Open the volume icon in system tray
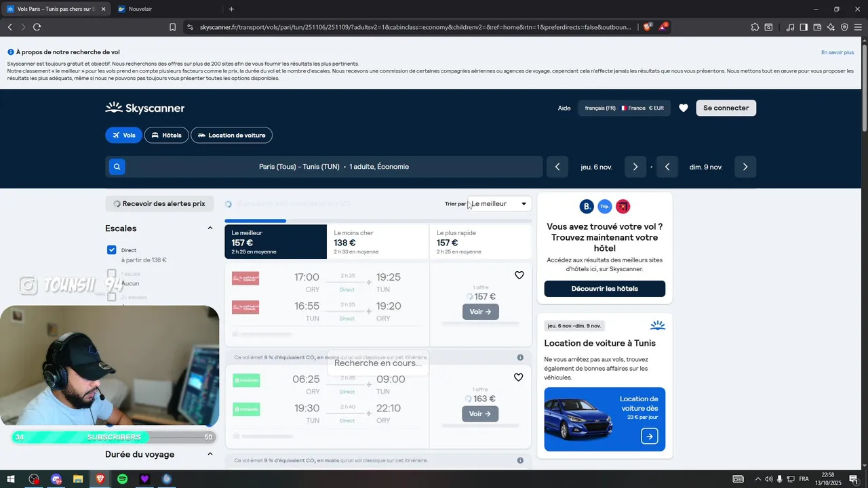This screenshot has width=868, height=488. pos(769,479)
